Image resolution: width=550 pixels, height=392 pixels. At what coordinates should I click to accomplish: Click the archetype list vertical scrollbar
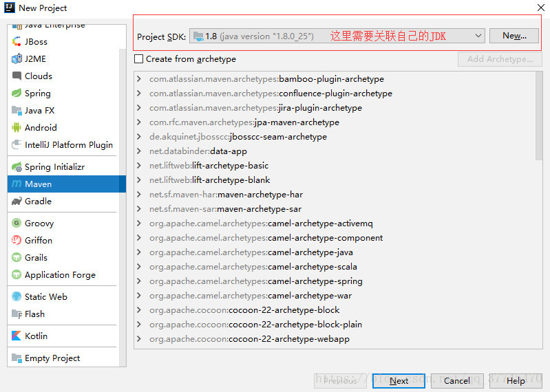(539, 116)
